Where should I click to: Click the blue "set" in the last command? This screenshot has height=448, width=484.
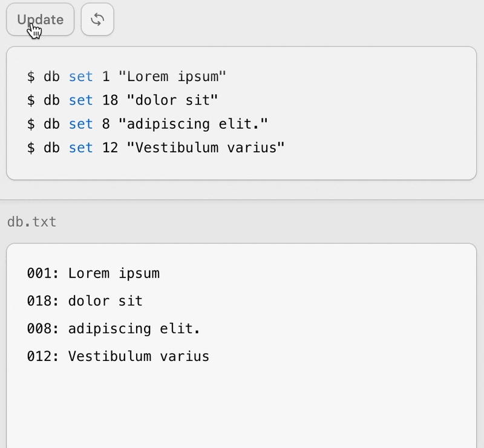coord(80,148)
